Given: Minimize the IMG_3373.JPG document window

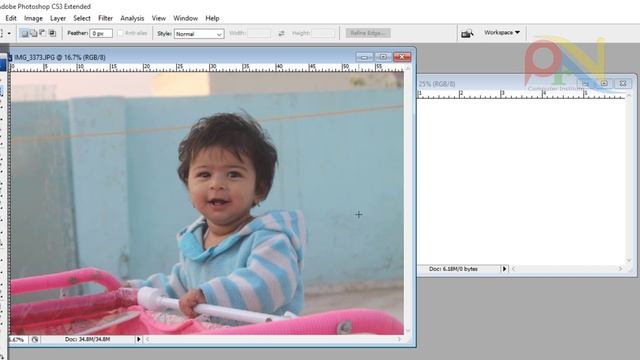Looking at the screenshot, I should click(x=364, y=57).
